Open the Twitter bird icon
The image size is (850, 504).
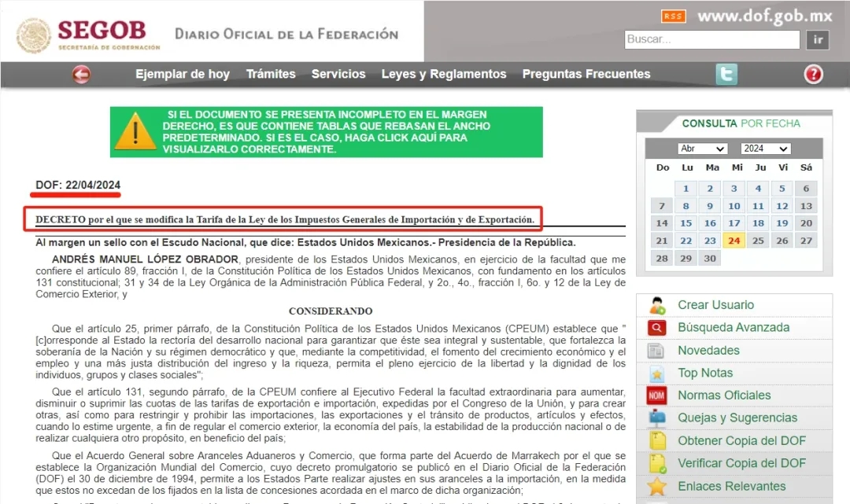[726, 74]
